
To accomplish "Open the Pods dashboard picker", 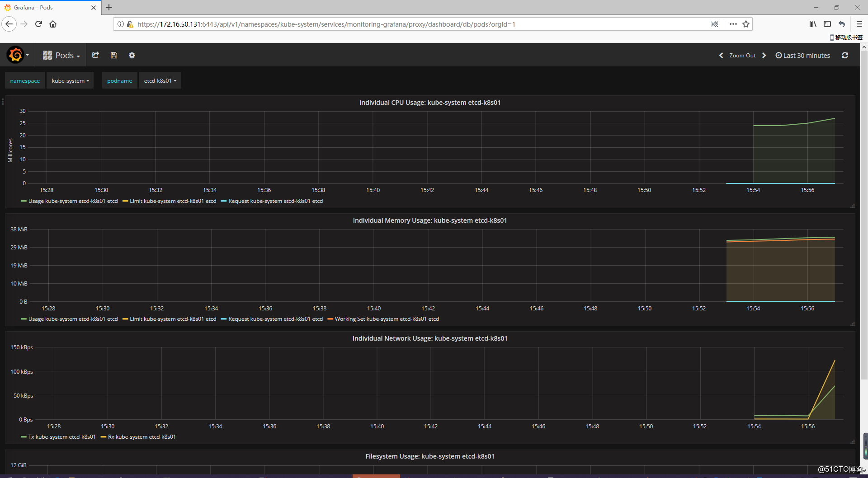I will point(61,55).
